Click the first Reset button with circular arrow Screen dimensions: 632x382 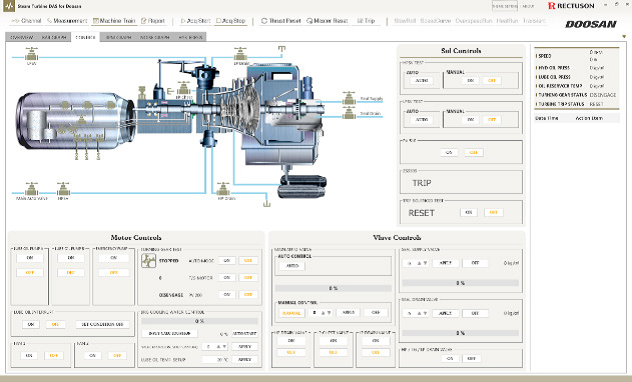pyautogui.click(x=281, y=21)
